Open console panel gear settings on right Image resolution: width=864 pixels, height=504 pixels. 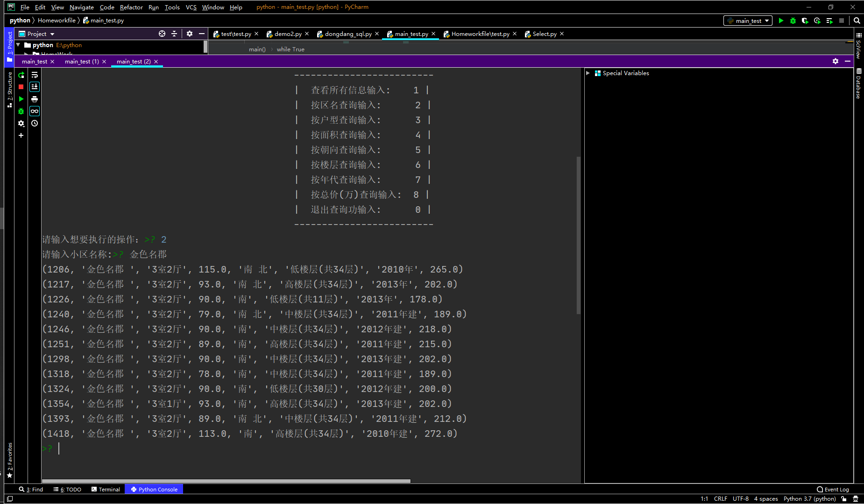tap(836, 61)
